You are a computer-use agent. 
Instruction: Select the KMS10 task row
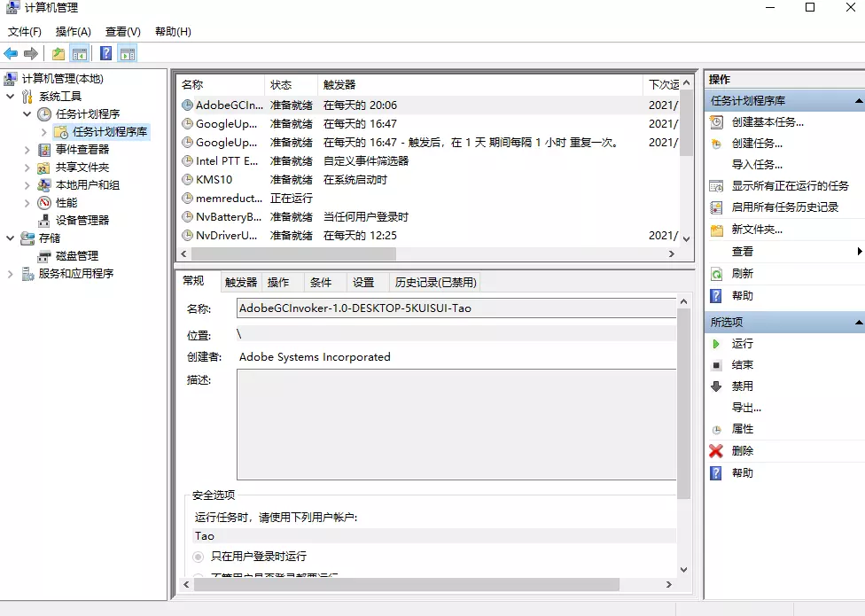(x=429, y=180)
